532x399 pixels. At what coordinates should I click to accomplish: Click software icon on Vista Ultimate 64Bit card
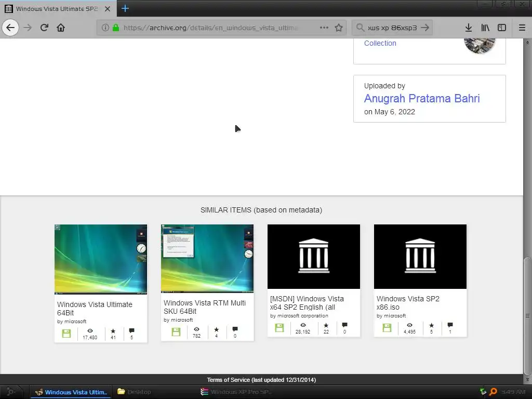point(66,333)
